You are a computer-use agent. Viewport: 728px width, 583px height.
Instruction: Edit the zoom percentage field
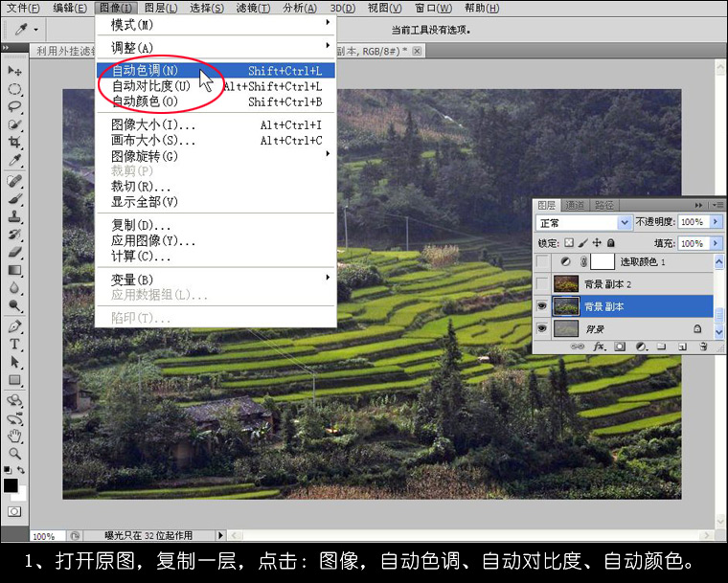(x=46, y=536)
